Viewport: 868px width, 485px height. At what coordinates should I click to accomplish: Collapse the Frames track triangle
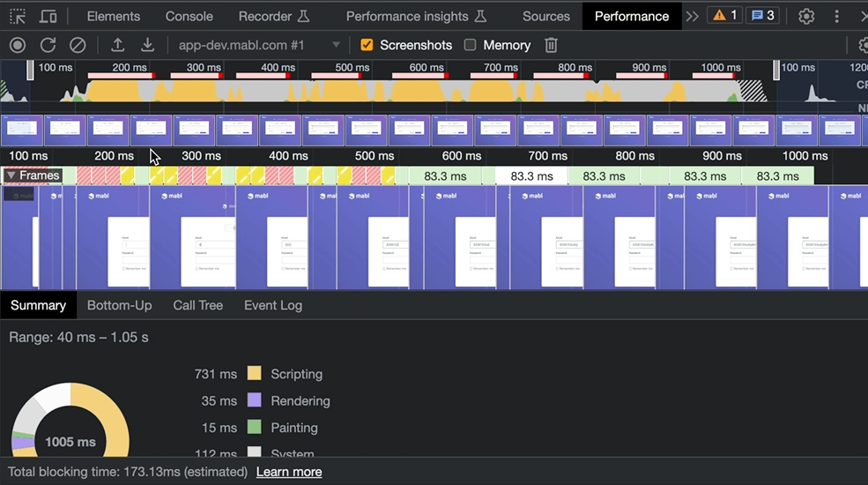pyautogui.click(x=11, y=175)
